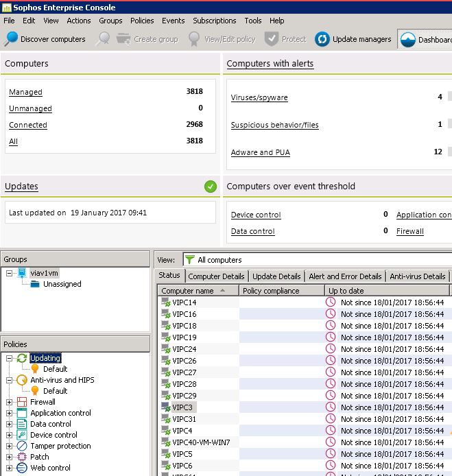This screenshot has width=452, height=476.
Task: Click the Policy compliance column header
Action: (282, 291)
